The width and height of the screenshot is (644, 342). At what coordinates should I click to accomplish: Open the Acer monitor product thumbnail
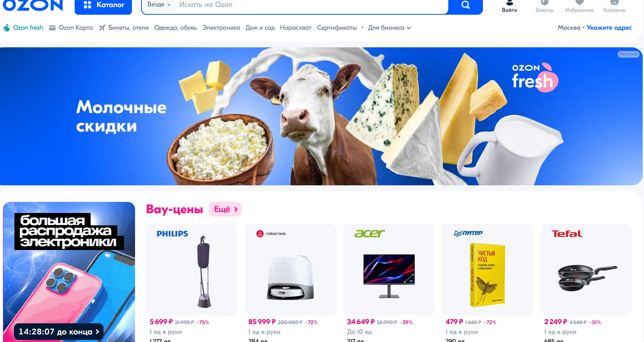pyautogui.click(x=389, y=269)
